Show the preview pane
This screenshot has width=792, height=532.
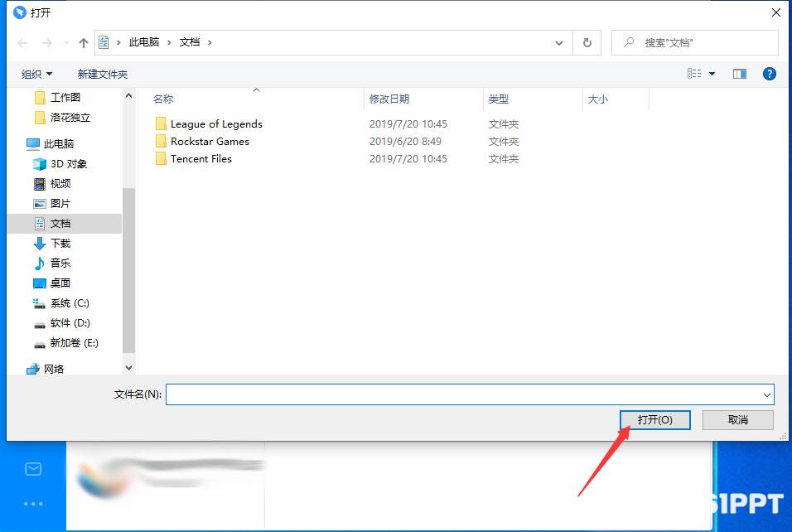tap(740, 74)
